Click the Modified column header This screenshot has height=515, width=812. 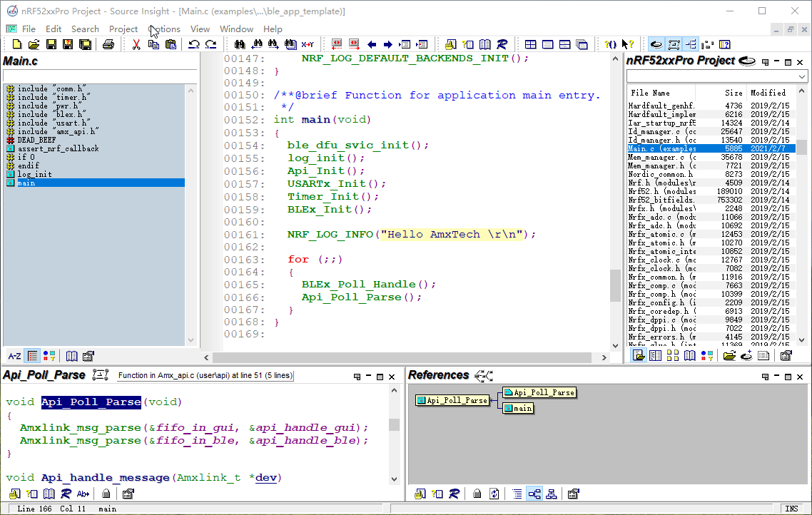(770, 93)
